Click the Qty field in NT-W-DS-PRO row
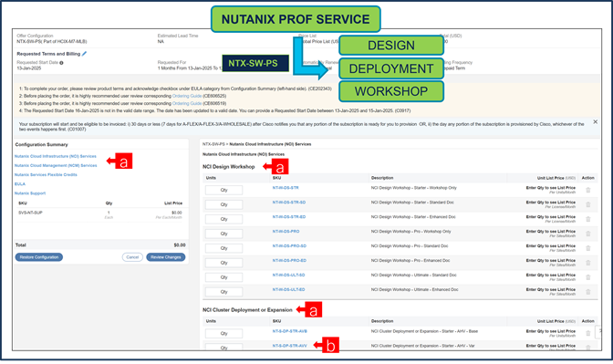613x364 pixels. coord(223,234)
